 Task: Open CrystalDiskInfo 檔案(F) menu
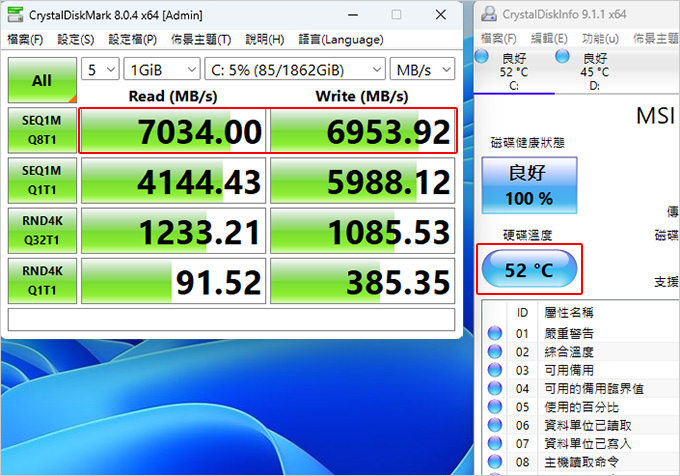[499, 39]
